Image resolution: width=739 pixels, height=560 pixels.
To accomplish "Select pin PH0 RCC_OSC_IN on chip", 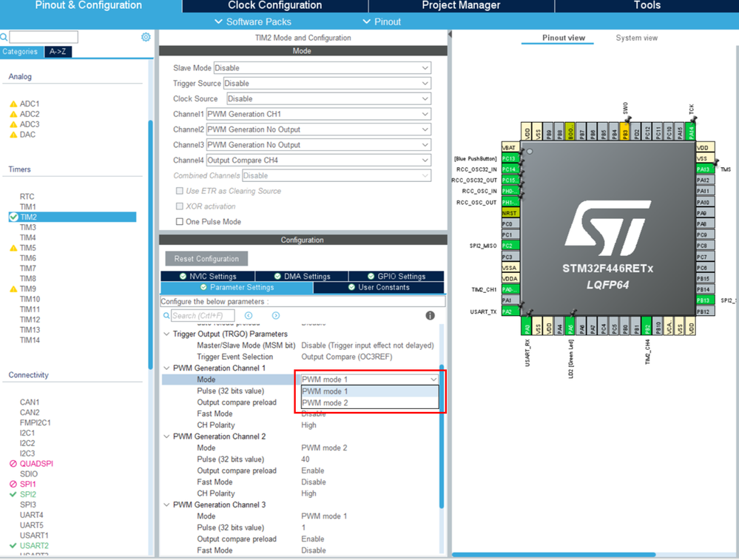I will 510,191.
